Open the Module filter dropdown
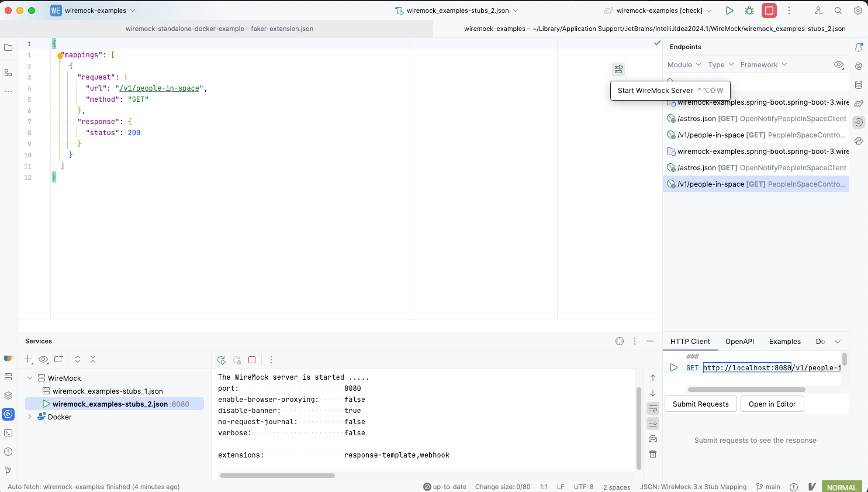This screenshot has width=868, height=492. click(684, 65)
